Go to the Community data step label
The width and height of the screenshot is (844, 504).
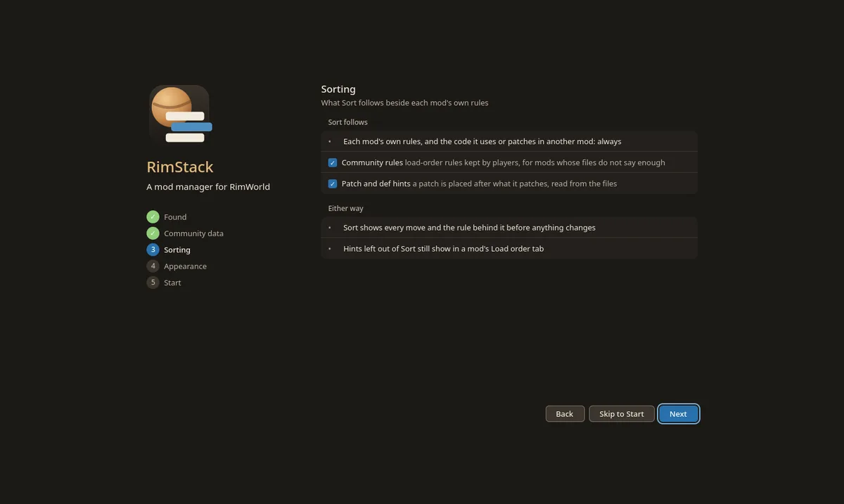(x=193, y=233)
